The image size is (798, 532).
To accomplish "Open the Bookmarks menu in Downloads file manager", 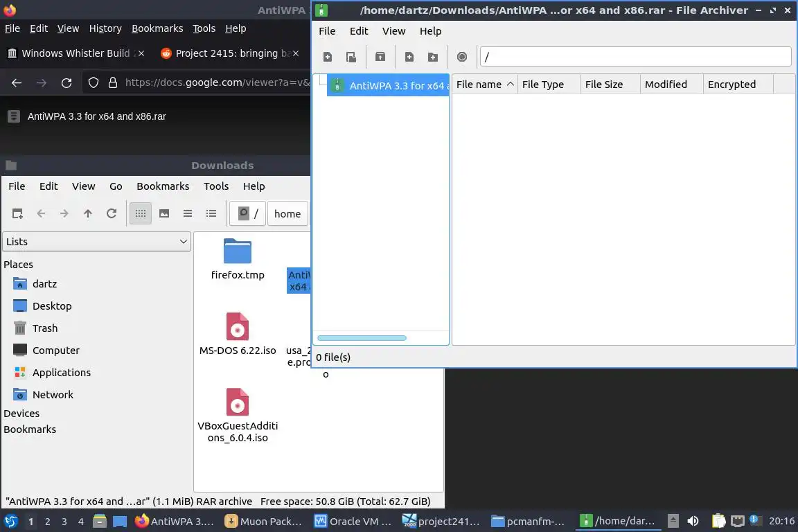I will 163,186.
